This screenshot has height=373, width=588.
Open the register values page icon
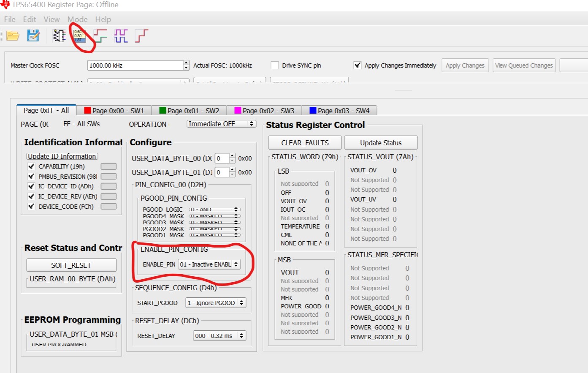79,36
